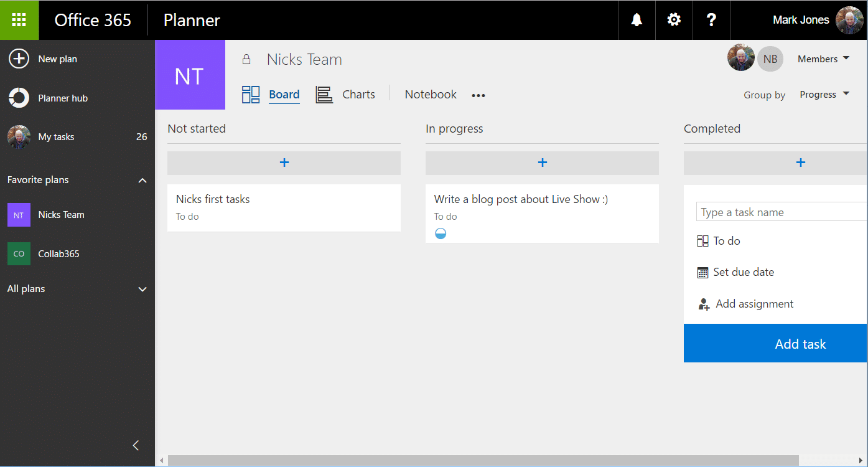Click the My tasks count 26
The image size is (868, 467).
pos(142,137)
